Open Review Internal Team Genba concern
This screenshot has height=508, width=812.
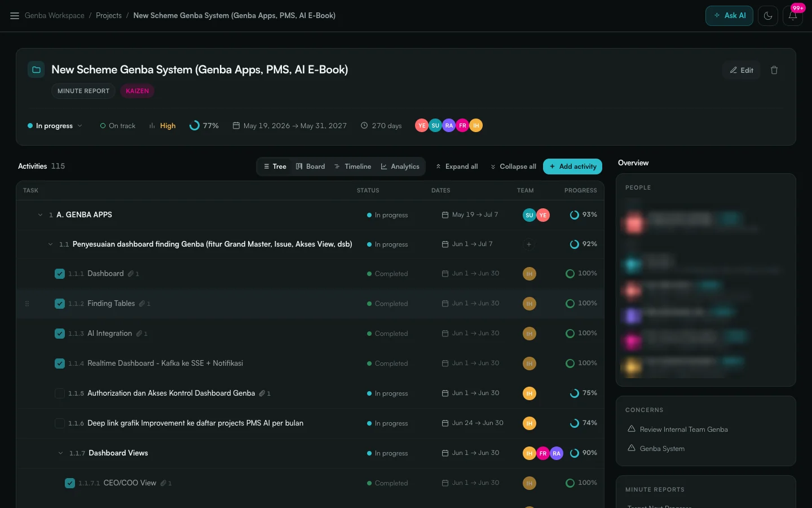click(x=683, y=429)
